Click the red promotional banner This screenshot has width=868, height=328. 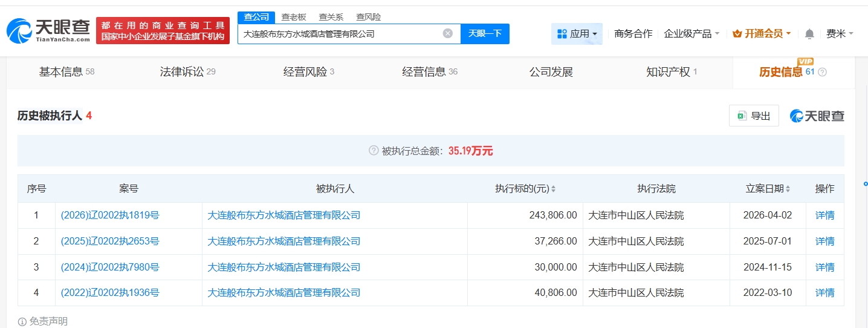[163, 30]
